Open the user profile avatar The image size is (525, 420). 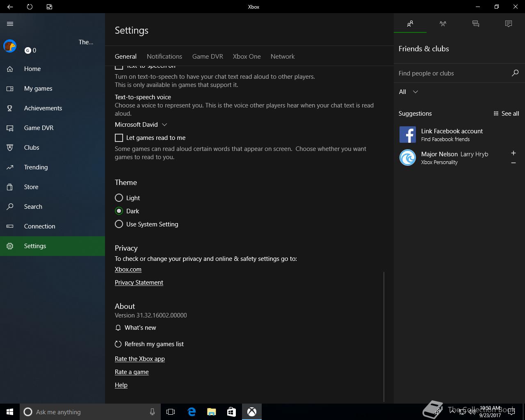click(10, 46)
